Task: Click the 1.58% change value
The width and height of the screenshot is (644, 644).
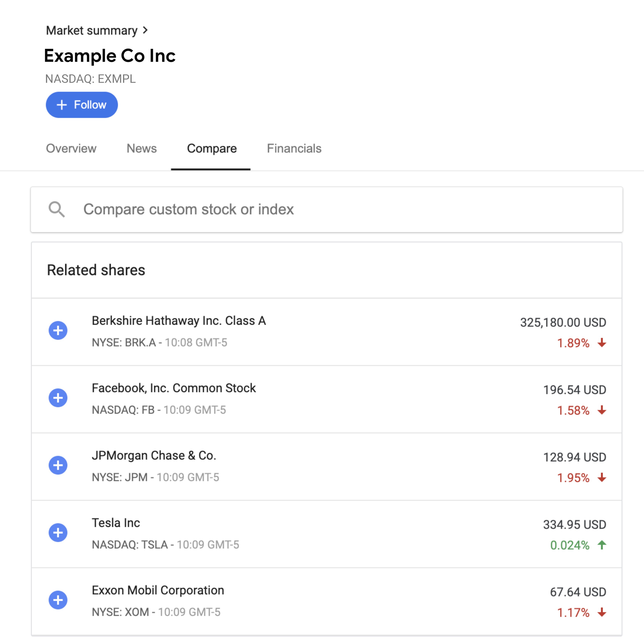Action: coord(573,410)
